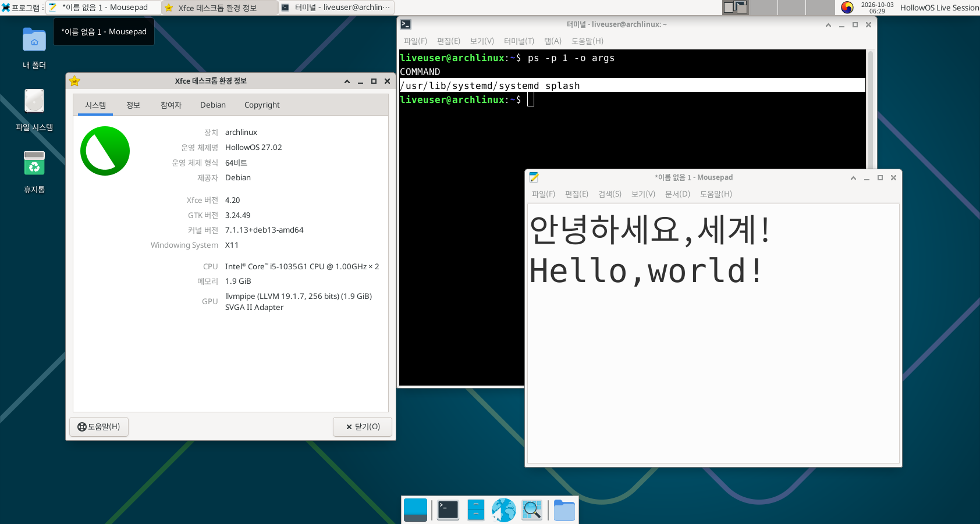Open terminal 탭(A) menu
980x524 pixels.
click(553, 41)
